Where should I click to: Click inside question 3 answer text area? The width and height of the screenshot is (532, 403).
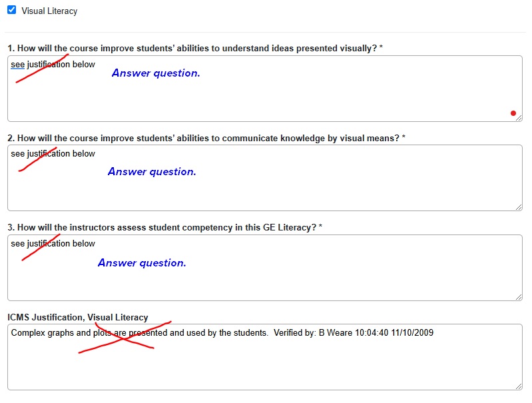pos(264,268)
